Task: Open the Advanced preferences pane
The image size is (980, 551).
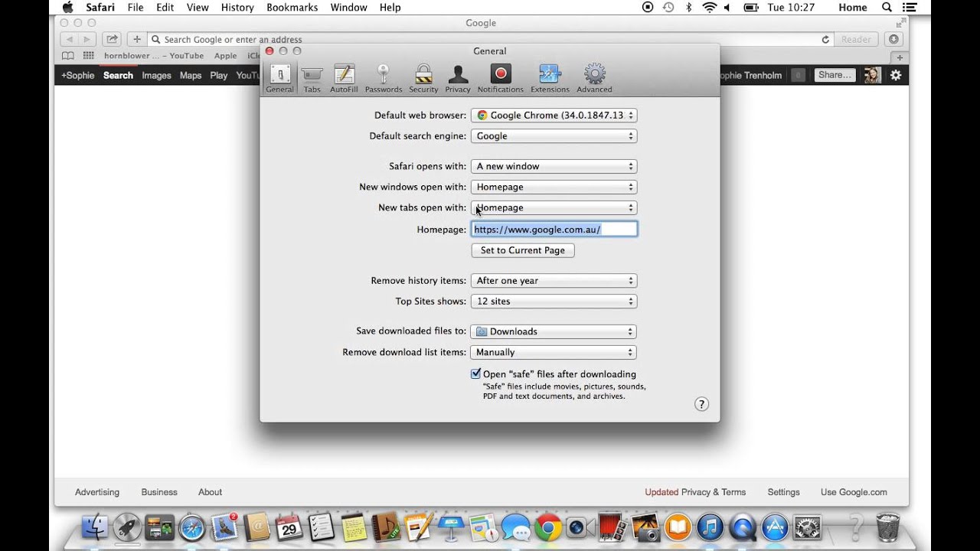Action: (594, 79)
